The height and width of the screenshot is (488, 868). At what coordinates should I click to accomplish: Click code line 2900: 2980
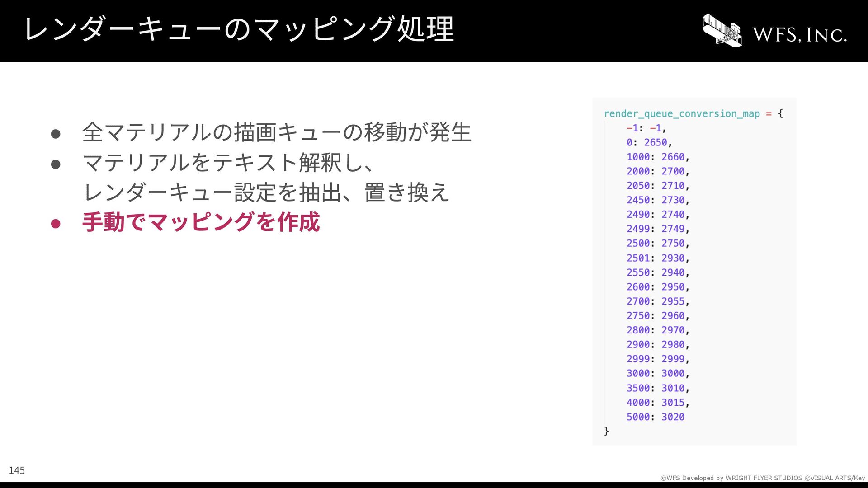point(658,345)
